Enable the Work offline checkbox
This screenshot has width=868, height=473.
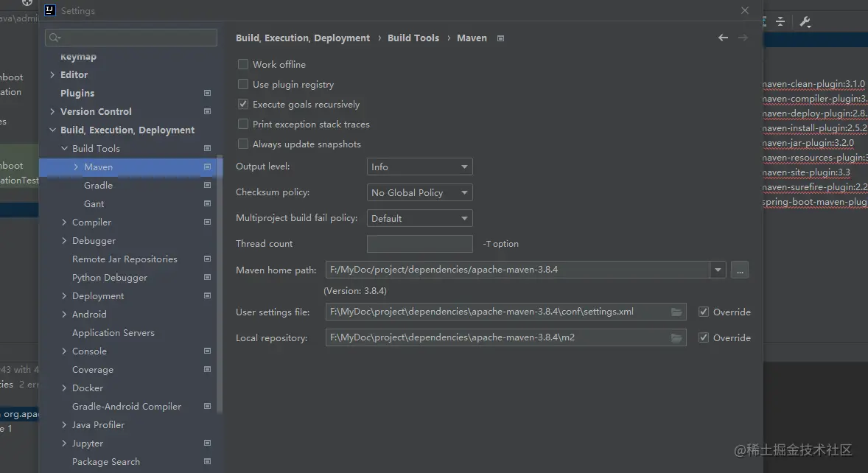pyautogui.click(x=243, y=64)
